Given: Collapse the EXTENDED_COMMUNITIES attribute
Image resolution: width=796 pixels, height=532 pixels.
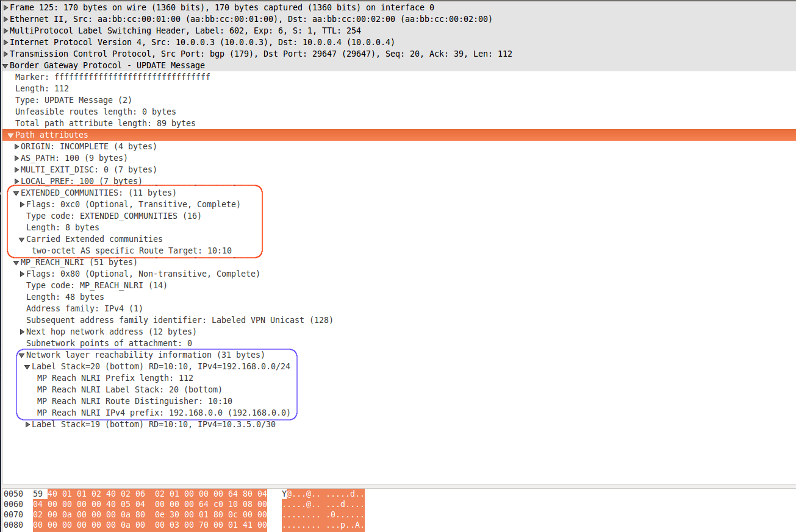Looking at the screenshot, I should point(16,192).
